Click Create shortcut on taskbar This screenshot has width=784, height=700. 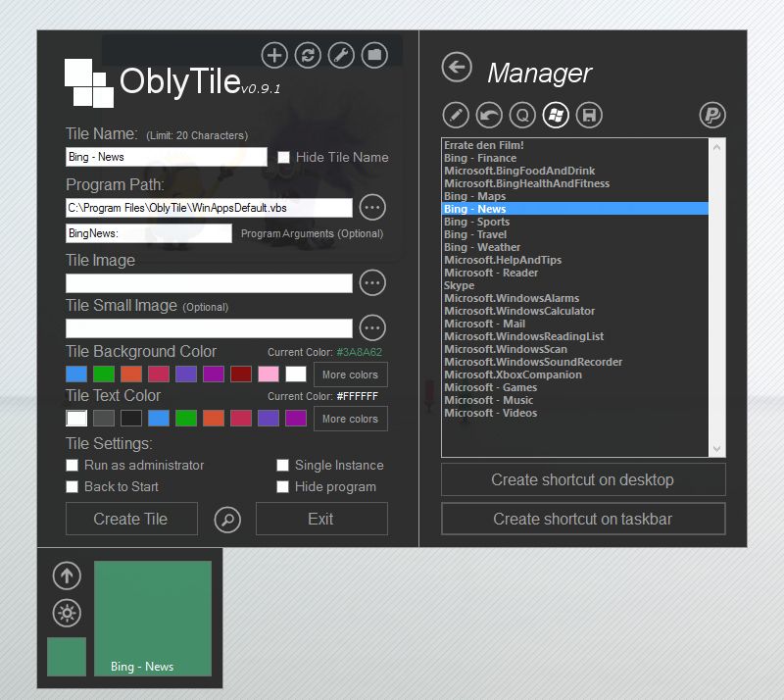tap(583, 519)
